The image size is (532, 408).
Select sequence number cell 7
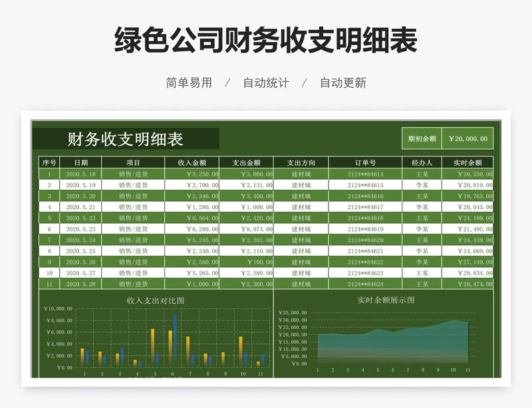pyautogui.click(x=49, y=240)
